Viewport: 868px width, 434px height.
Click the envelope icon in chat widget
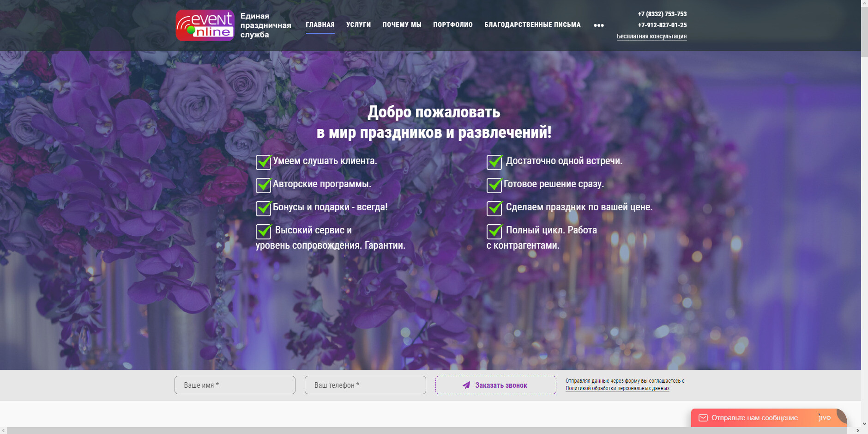coord(703,418)
